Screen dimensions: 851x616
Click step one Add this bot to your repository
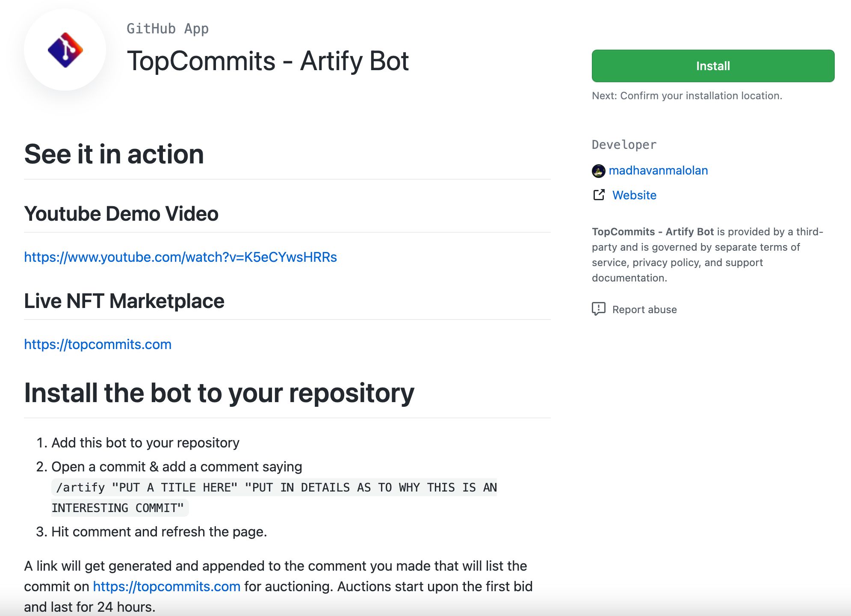coord(145,443)
